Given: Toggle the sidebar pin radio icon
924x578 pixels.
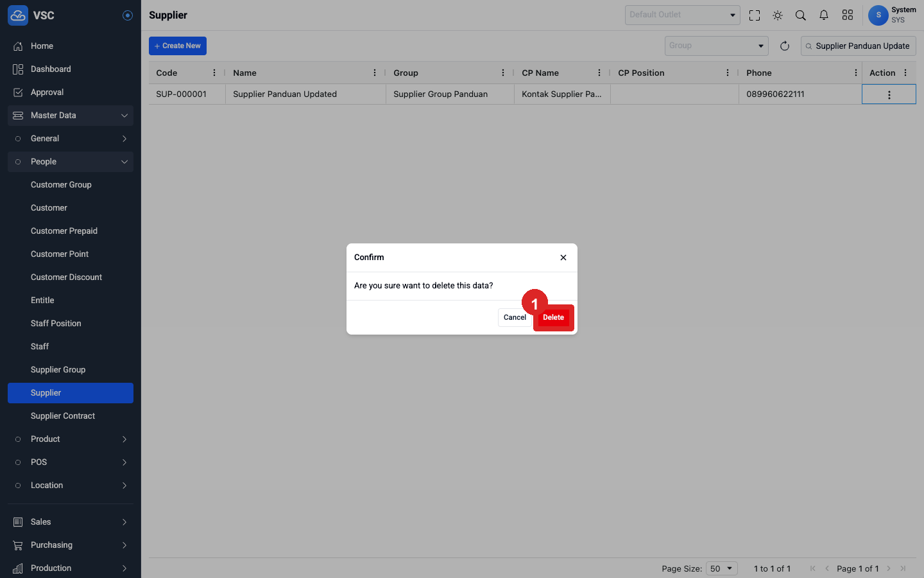Looking at the screenshot, I should (128, 15).
